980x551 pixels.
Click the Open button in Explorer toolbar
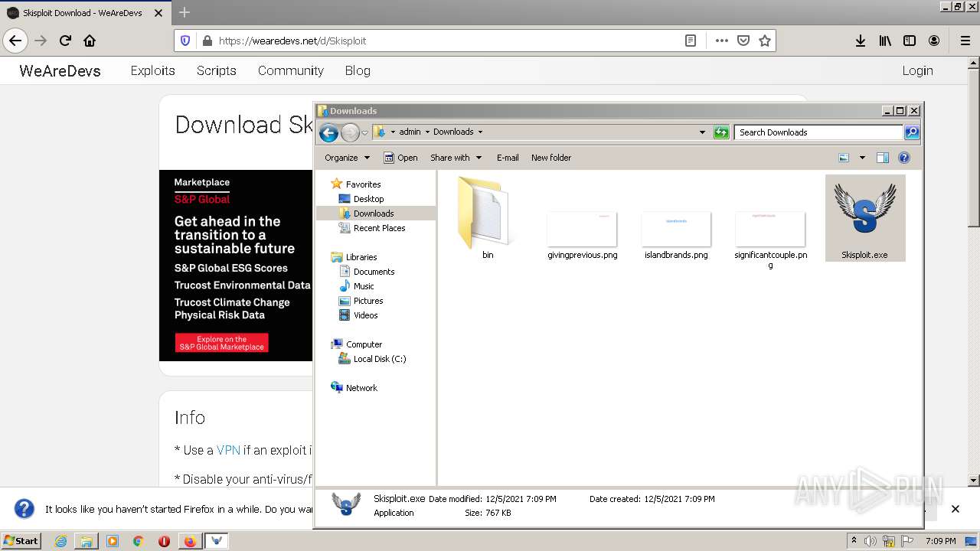click(400, 158)
